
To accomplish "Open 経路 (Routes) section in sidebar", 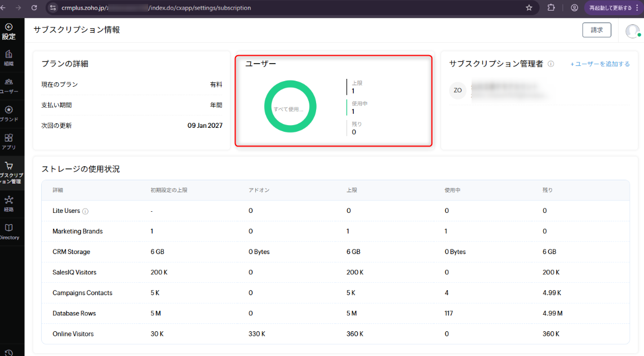I will click(x=9, y=203).
